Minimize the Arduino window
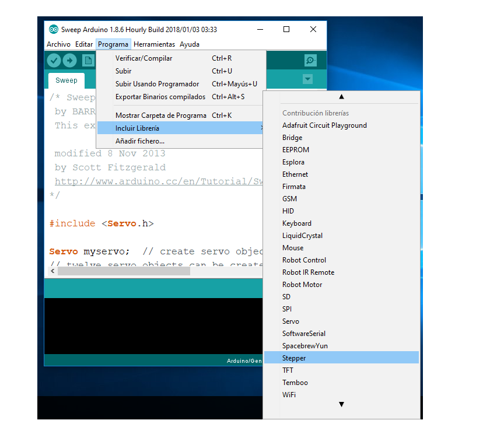Viewport: 483px width, 448px height. (260, 30)
